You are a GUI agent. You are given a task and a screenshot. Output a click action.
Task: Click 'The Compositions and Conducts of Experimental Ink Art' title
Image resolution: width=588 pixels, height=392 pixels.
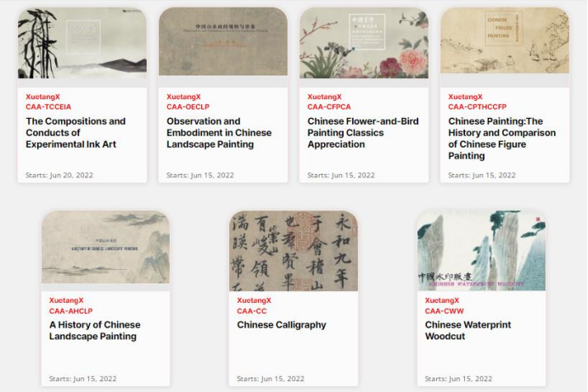click(76, 133)
